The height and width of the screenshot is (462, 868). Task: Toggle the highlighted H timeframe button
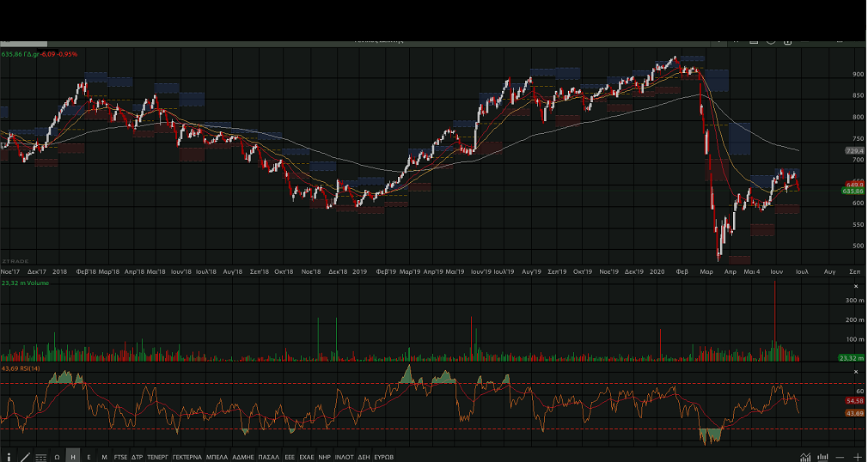[73, 457]
